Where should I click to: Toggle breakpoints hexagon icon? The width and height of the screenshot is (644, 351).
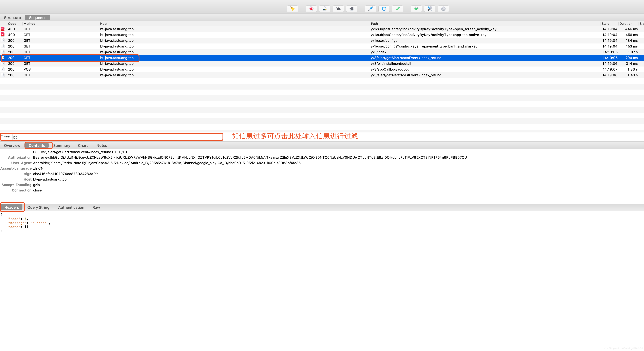352,9
